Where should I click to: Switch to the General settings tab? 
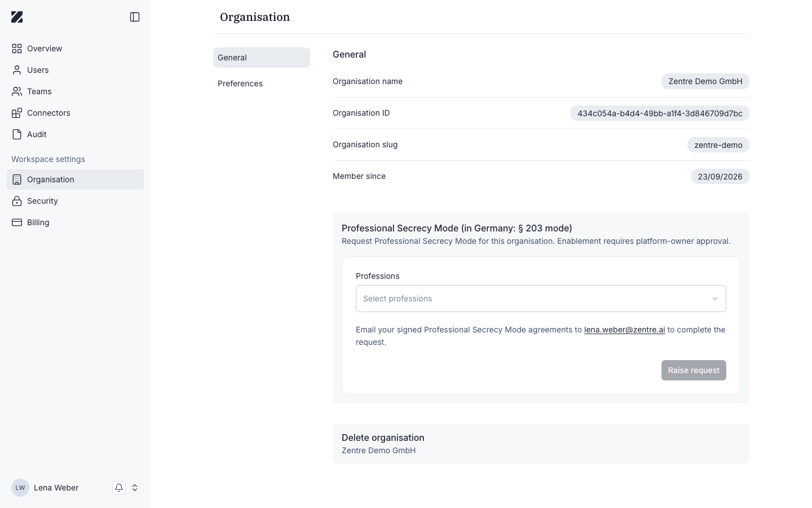pyautogui.click(x=262, y=58)
